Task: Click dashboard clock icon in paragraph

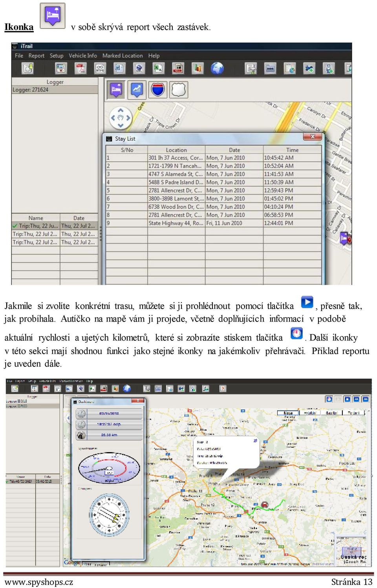Action: point(296,333)
